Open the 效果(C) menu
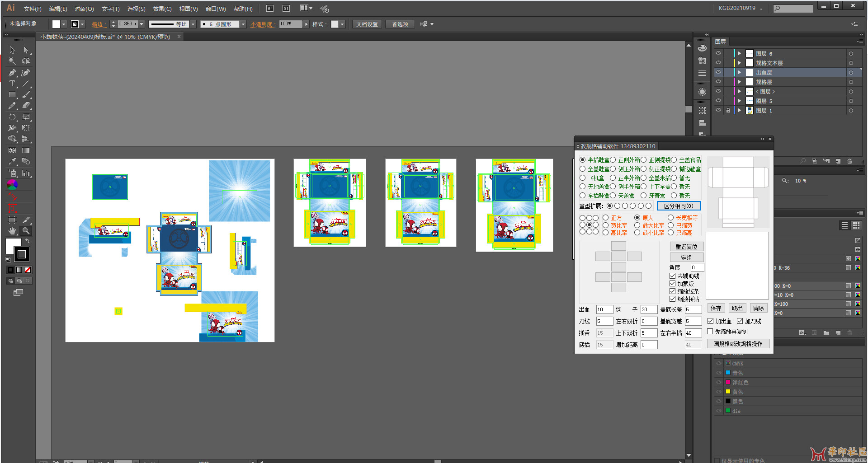This screenshot has width=868, height=463. (x=162, y=9)
